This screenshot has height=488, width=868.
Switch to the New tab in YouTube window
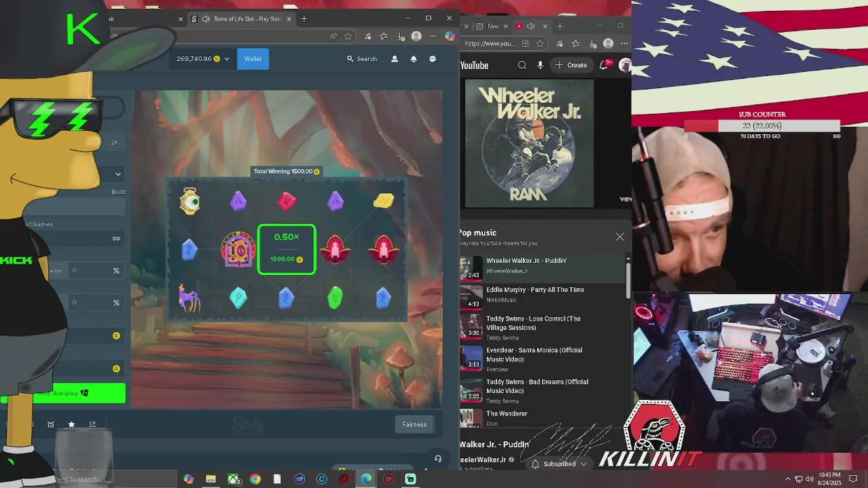[x=492, y=26]
